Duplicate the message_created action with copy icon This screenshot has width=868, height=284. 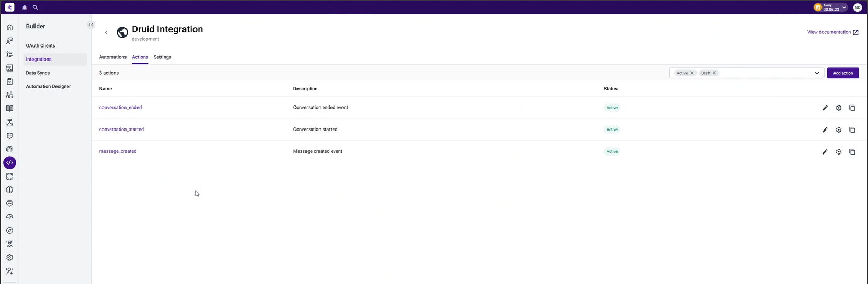pos(852,152)
